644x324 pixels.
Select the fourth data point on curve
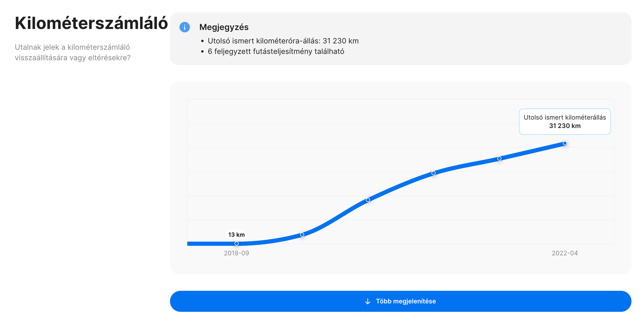(x=434, y=173)
